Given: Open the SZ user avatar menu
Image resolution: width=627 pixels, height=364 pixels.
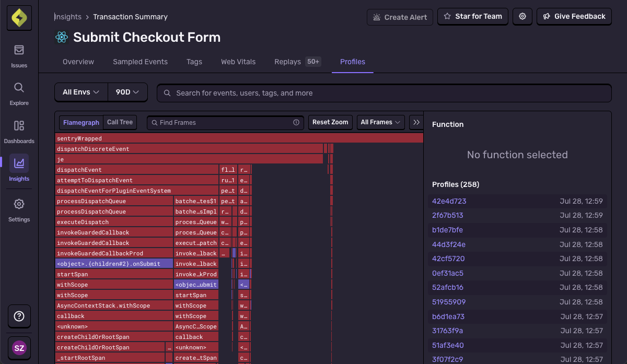Looking at the screenshot, I should click(x=19, y=348).
